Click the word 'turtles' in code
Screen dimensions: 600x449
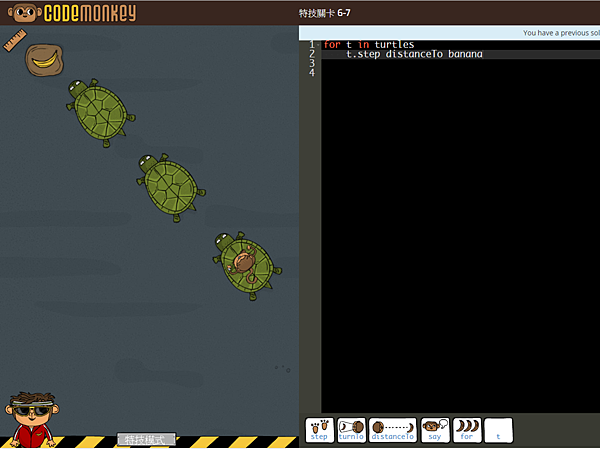coord(394,44)
